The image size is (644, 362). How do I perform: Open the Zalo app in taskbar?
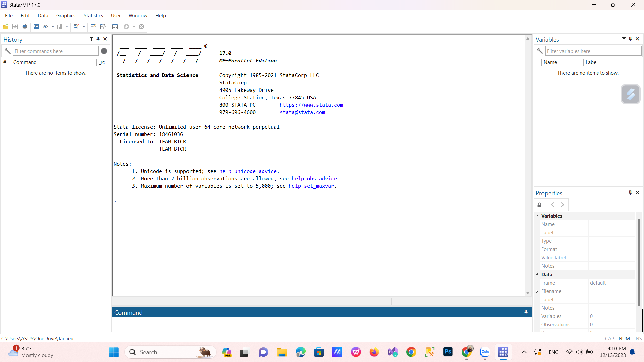(x=485, y=352)
